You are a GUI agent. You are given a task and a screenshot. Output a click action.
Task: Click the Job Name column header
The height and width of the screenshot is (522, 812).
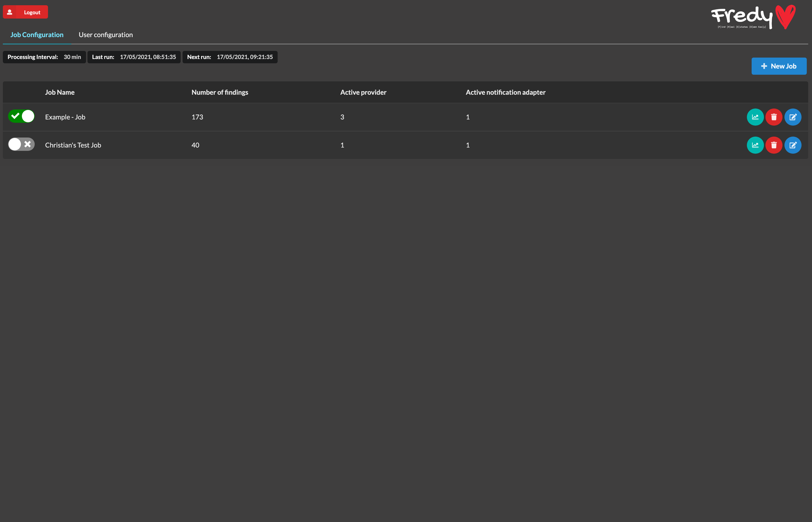(x=60, y=92)
